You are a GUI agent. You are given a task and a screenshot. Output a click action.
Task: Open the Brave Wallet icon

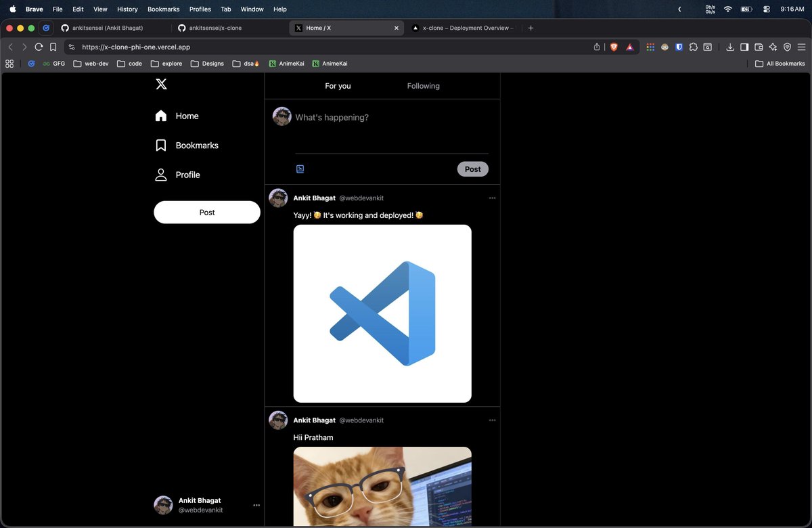[x=759, y=47]
